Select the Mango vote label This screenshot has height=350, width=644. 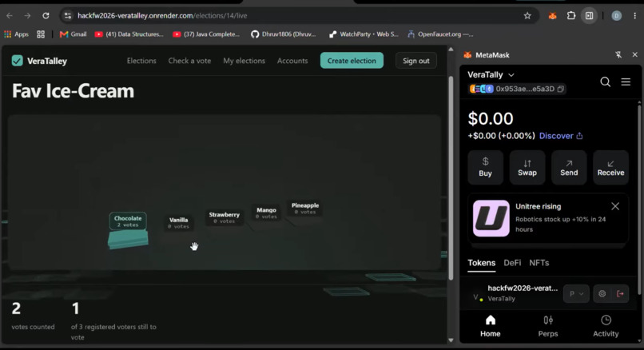click(266, 213)
